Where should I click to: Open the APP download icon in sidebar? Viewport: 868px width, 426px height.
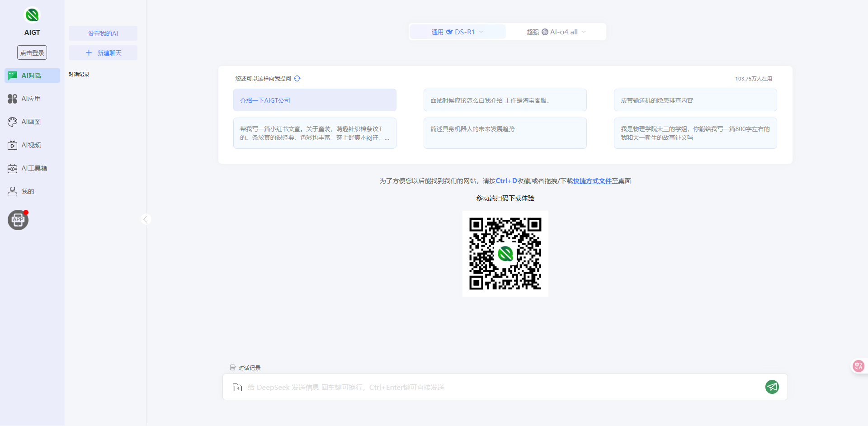[18, 220]
